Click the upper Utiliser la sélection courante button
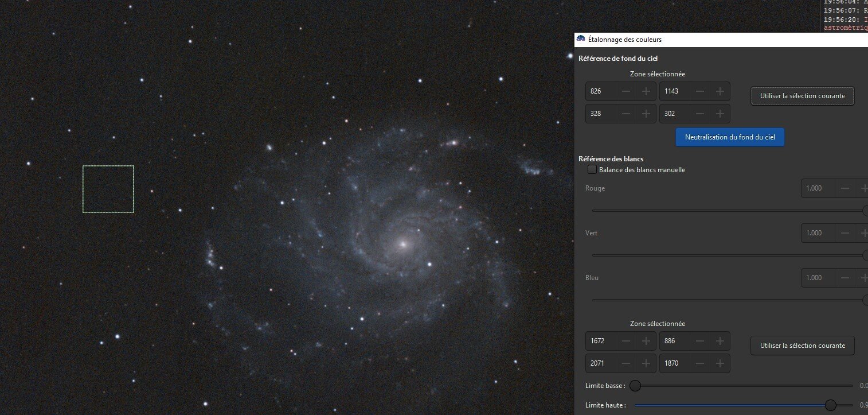 tap(803, 96)
